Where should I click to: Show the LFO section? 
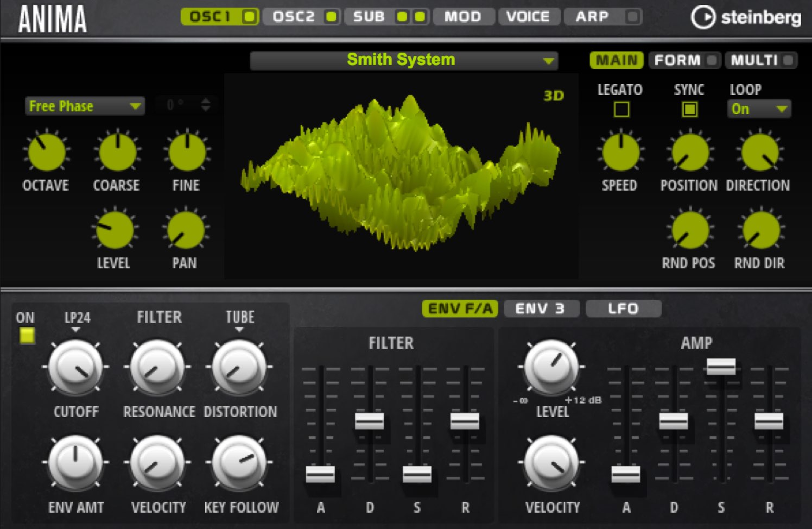624,309
